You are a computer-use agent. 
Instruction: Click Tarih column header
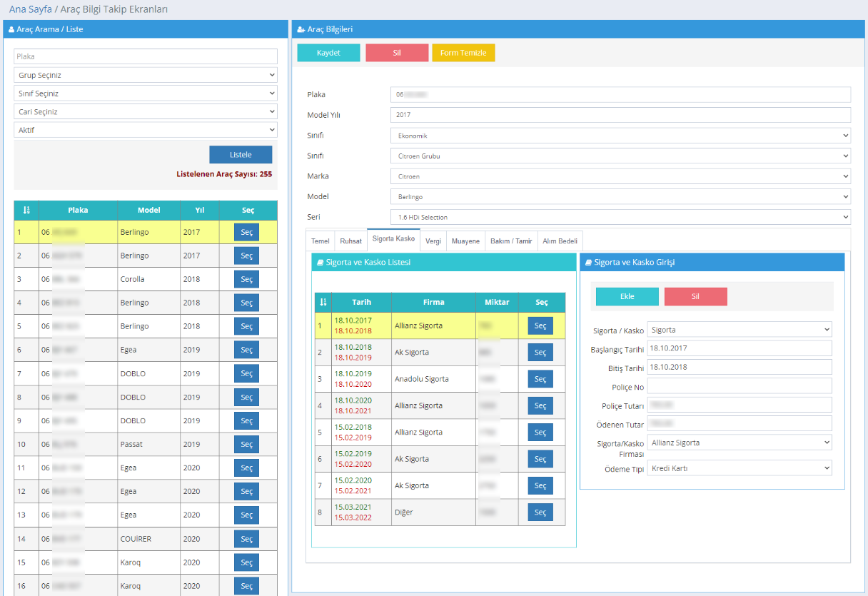pyautogui.click(x=361, y=302)
